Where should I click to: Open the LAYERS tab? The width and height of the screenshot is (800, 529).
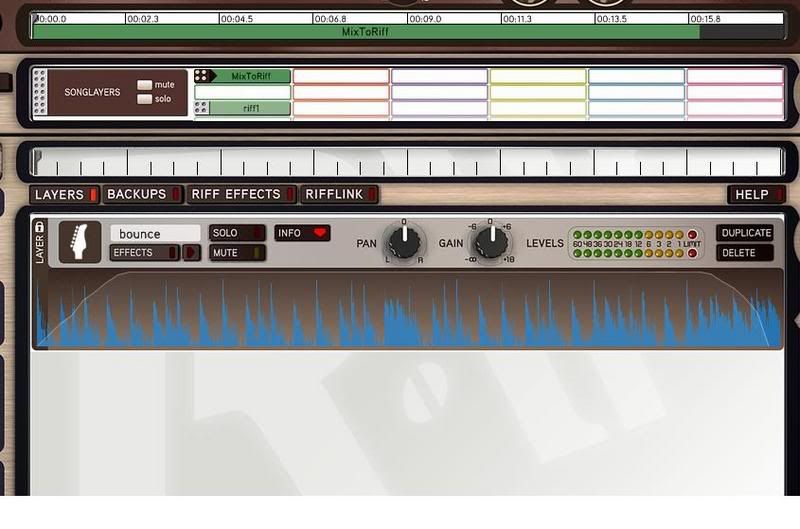[x=65, y=194]
